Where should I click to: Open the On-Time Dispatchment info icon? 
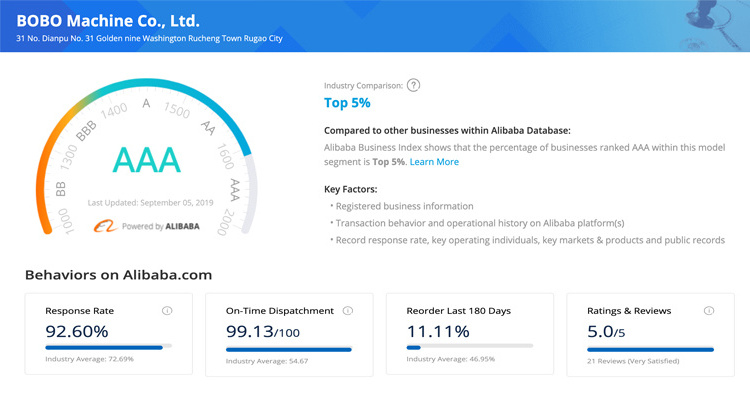pos(347,310)
